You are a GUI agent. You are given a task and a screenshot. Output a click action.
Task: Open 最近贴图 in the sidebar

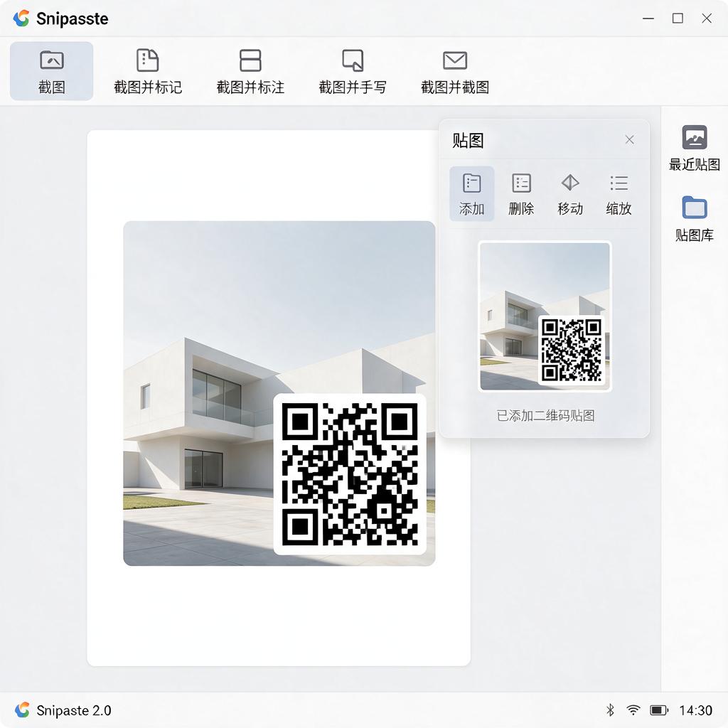tap(694, 148)
